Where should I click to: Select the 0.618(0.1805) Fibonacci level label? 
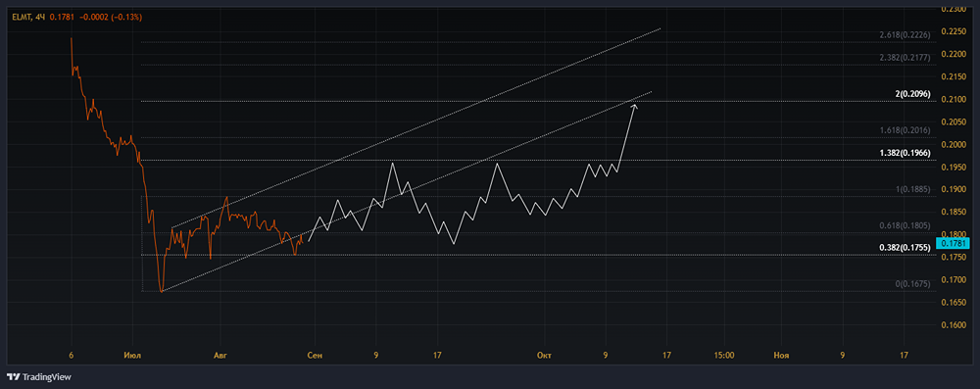[x=905, y=225]
